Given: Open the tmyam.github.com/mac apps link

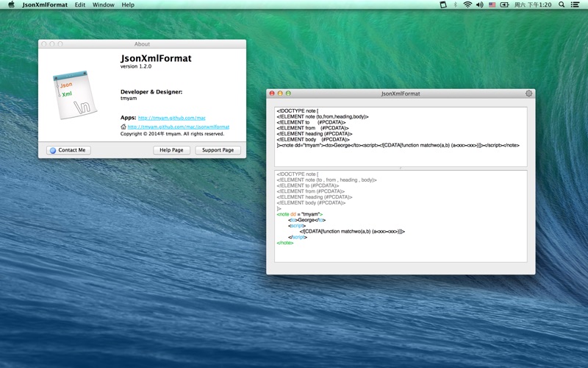Looking at the screenshot, I should 172,118.
